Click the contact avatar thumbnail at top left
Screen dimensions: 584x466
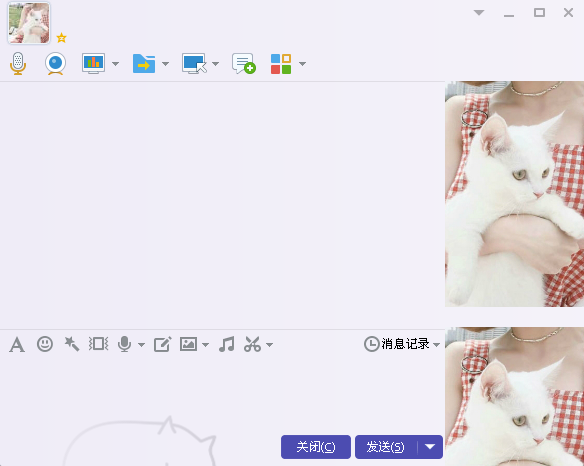[29, 23]
